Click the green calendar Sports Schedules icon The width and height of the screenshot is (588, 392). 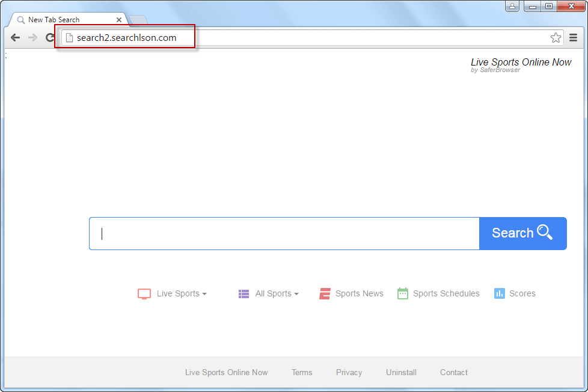[x=403, y=293]
